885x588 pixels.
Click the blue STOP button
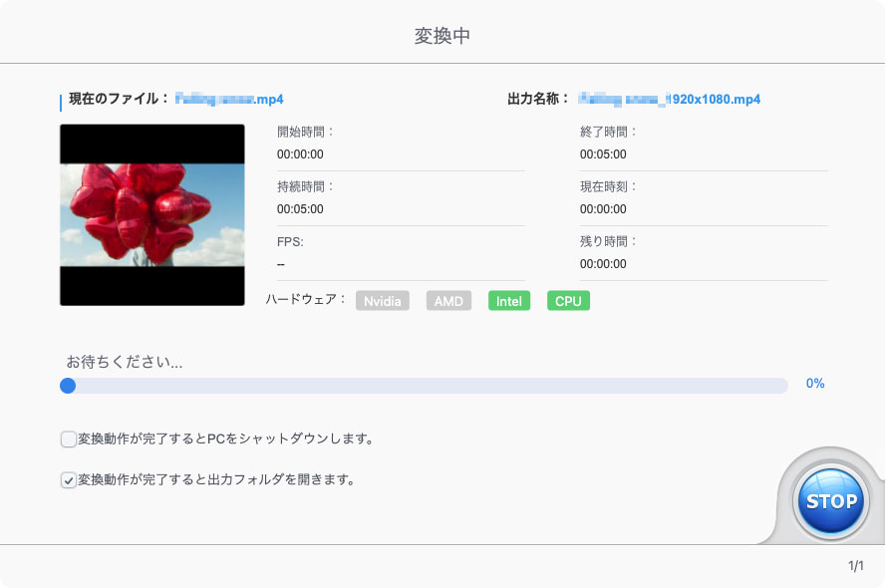pyautogui.click(x=830, y=500)
